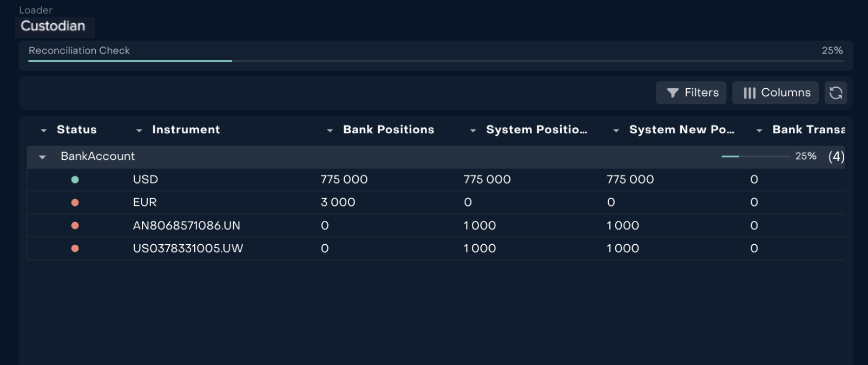Click AN8068571086.UN row status dot

pyautogui.click(x=75, y=226)
